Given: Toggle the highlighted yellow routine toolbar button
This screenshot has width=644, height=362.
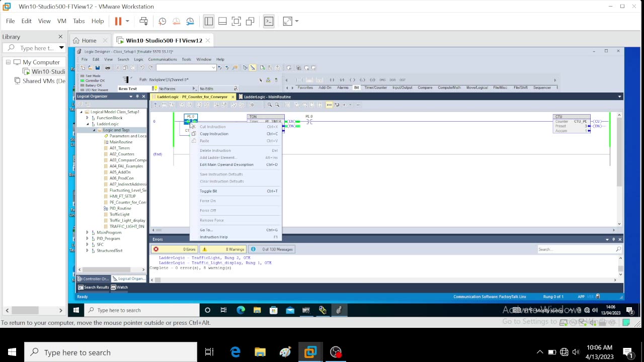Looking at the screenshot, I should [x=329, y=105].
